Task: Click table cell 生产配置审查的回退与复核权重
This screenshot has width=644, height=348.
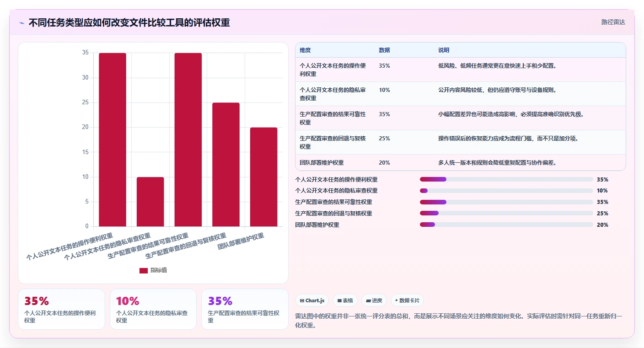Action: 335,142
